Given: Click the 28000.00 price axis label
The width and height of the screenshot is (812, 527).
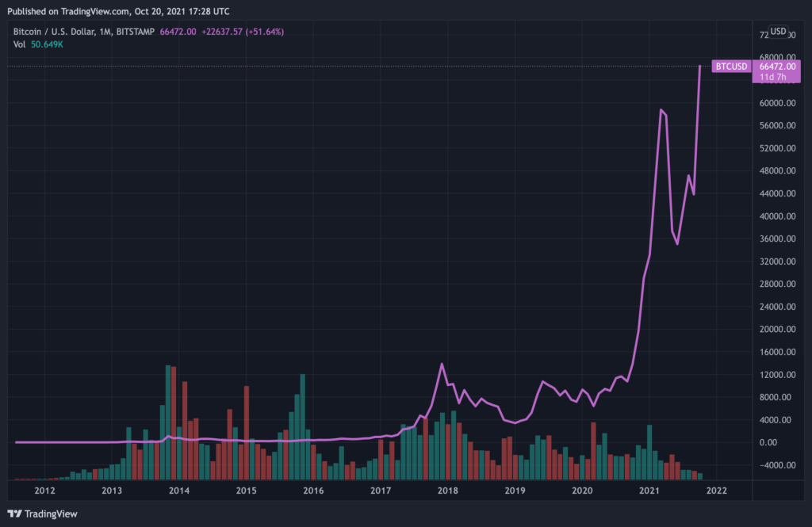Looking at the screenshot, I should [777, 284].
